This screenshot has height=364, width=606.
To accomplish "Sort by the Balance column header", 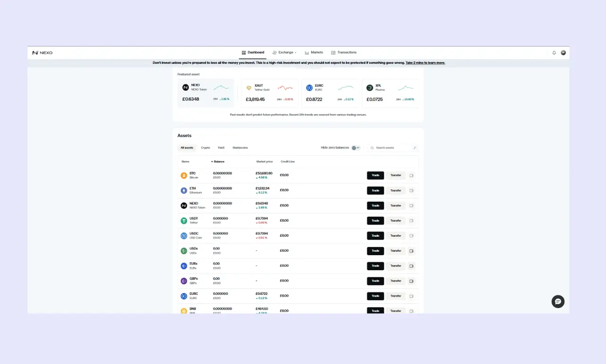I will coord(218,162).
